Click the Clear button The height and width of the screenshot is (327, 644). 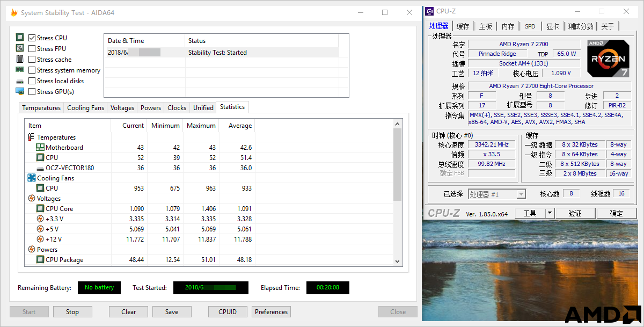coord(129,311)
